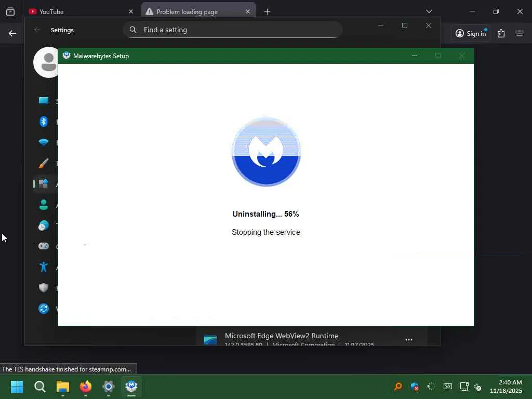Click the Settings search magnifier icon
This screenshot has height=399, width=532.
(133, 30)
